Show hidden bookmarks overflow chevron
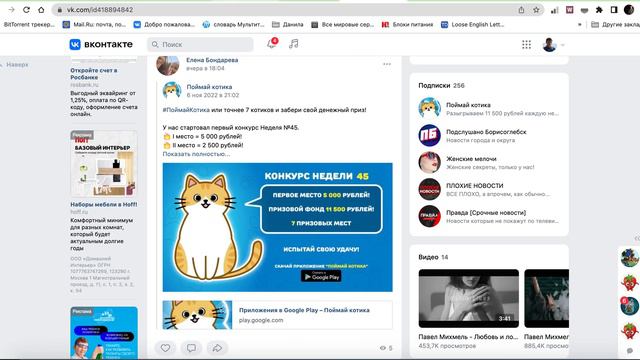Screen dimensions: 640x360 click(x=580, y=24)
